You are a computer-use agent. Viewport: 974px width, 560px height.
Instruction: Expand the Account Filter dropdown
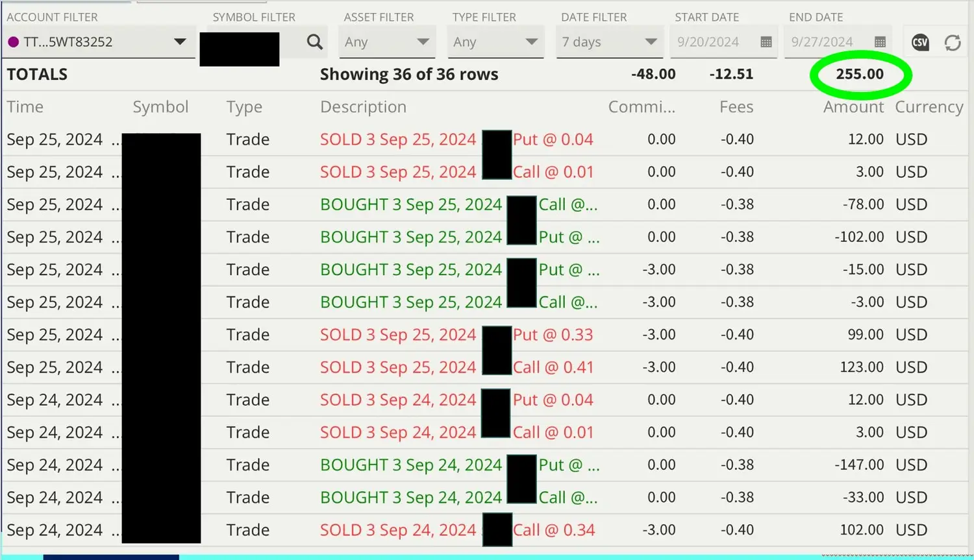click(180, 42)
